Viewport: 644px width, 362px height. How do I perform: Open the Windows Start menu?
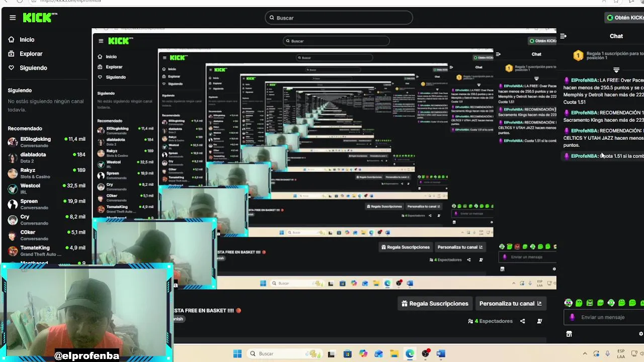point(237,354)
